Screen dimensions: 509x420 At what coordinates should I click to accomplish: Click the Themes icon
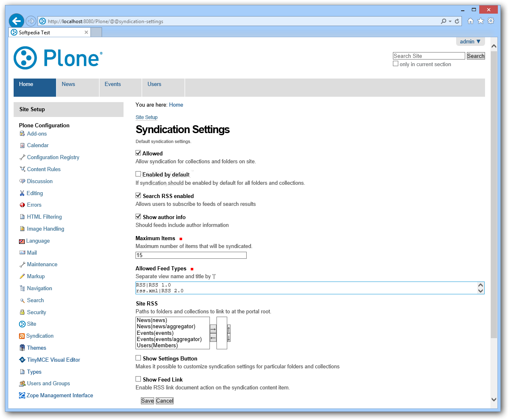click(22, 348)
